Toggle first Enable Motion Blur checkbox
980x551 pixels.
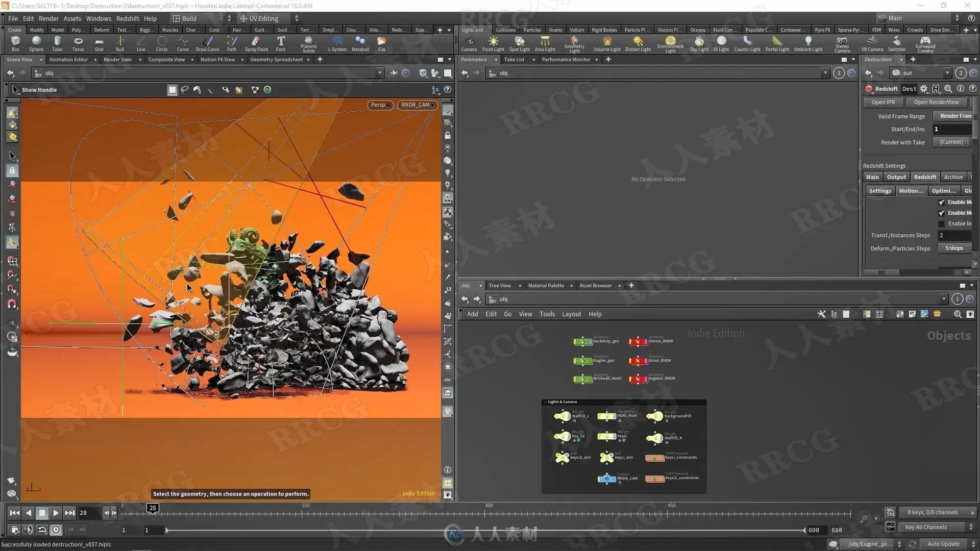pos(942,203)
